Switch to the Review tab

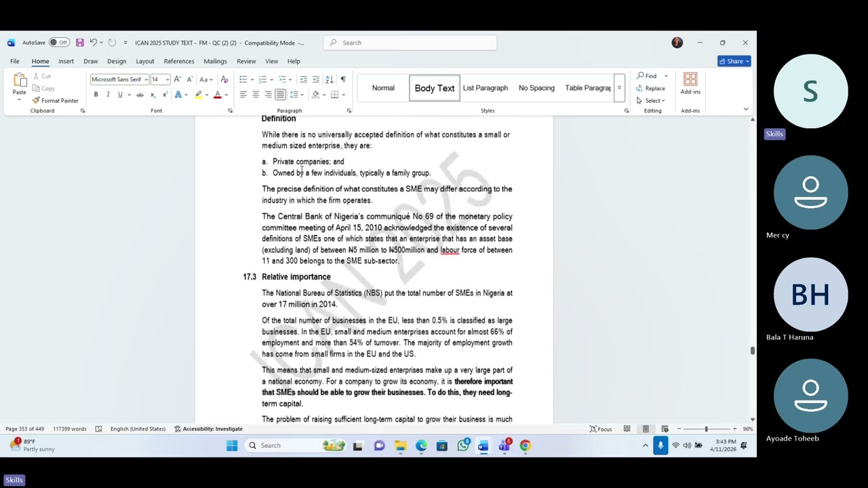click(246, 61)
